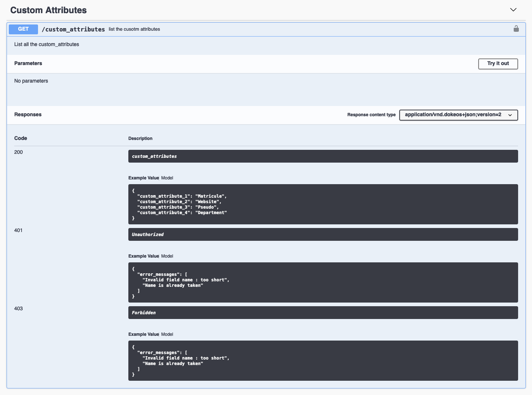Viewport: 532px width, 395px height.
Task: Click the 403 response JSON example block
Action: 323,361
